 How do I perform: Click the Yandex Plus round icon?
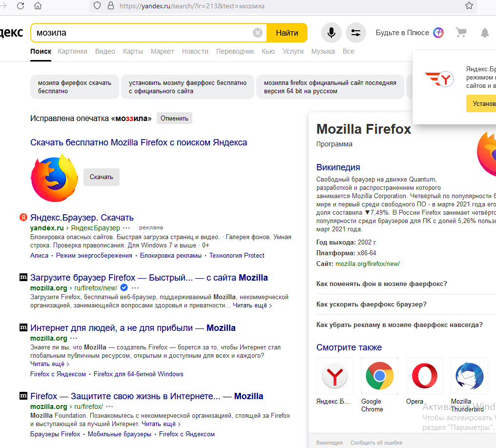(x=438, y=33)
